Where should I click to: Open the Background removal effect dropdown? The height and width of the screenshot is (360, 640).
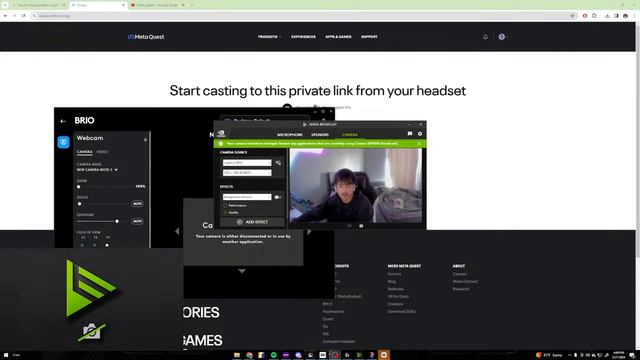point(247,197)
